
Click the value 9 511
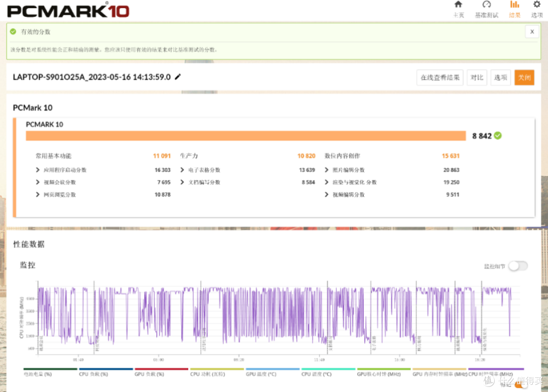[453, 195]
